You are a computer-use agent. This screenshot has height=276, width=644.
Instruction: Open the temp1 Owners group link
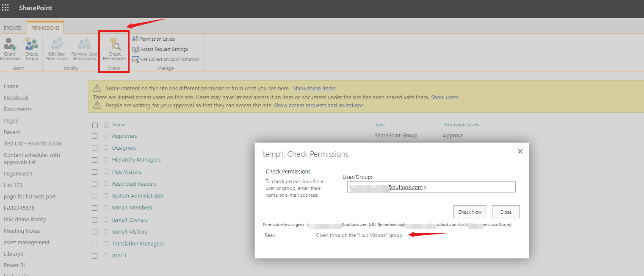130,220
